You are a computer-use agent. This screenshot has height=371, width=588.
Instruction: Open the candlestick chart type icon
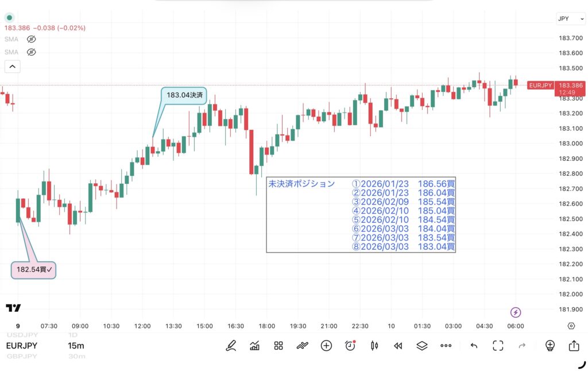click(374, 345)
